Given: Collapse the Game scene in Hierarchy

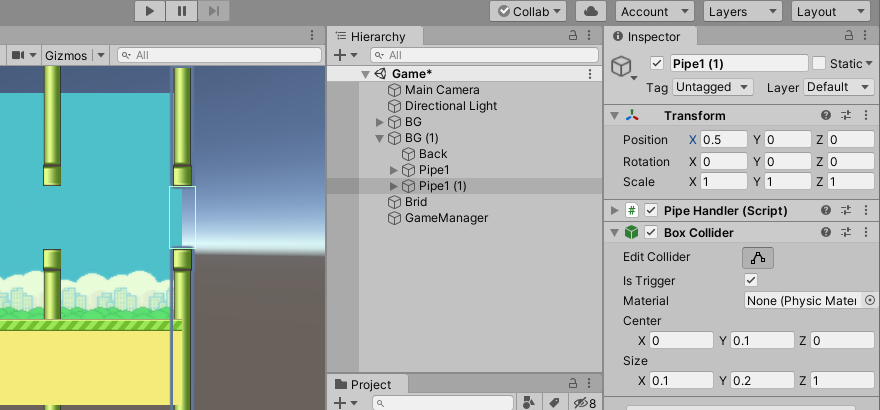Looking at the screenshot, I should [x=365, y=74].
